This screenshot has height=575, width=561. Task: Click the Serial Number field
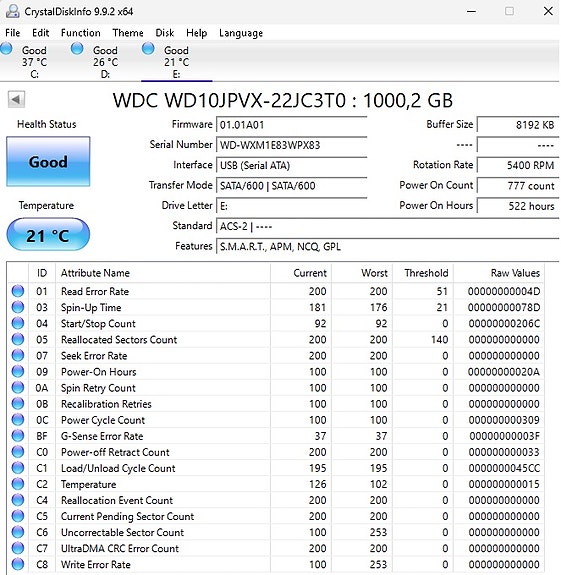[x=292, y=145]
